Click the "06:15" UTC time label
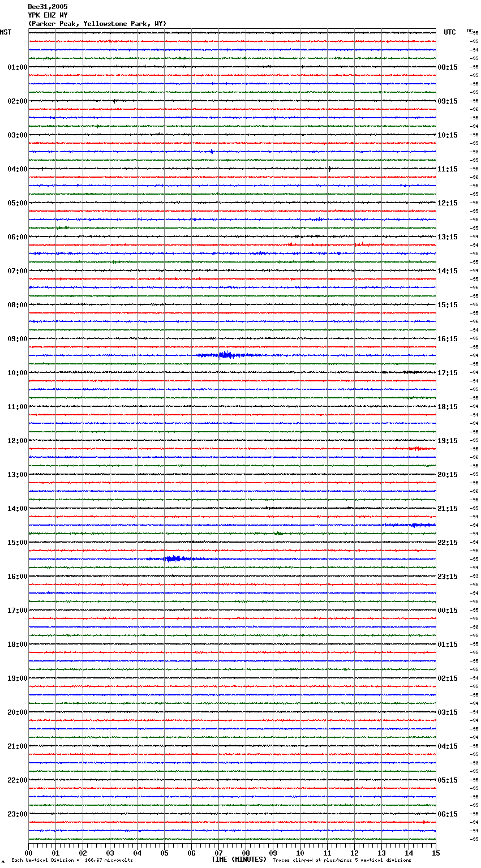The width and height of the screenshot is (481, 868). click(x=448, y=814)
